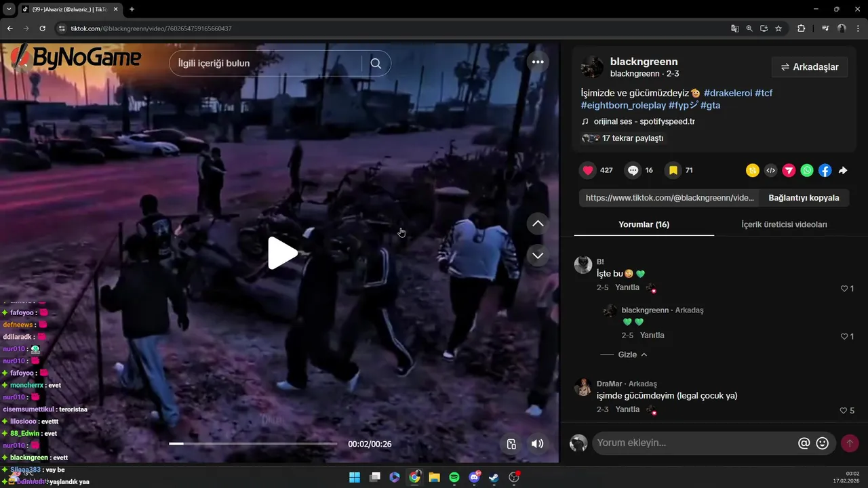Open blackngreenn profile avatar

click(x=592, y=67)
